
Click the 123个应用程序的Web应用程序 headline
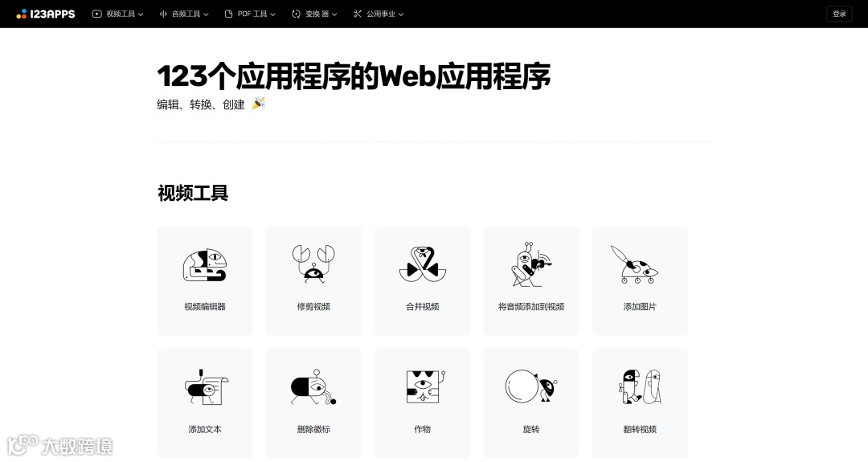[354, 76]
